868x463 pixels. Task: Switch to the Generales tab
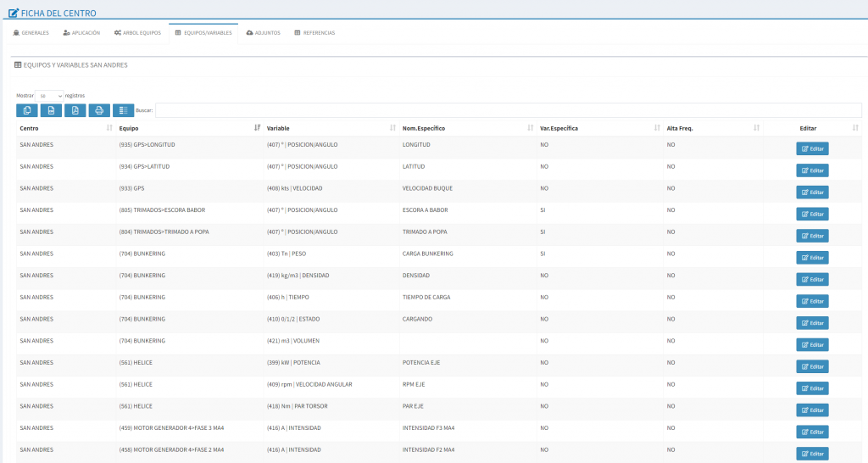(x=31, y=33)
